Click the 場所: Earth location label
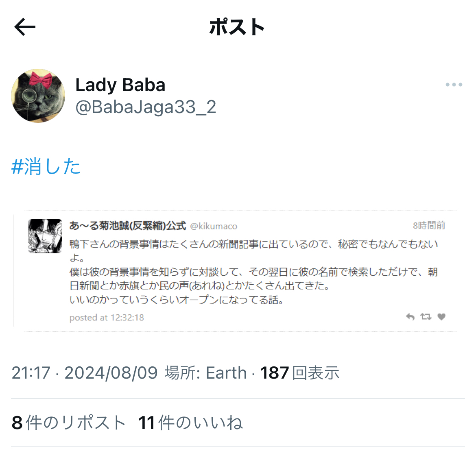 (205, 373)
